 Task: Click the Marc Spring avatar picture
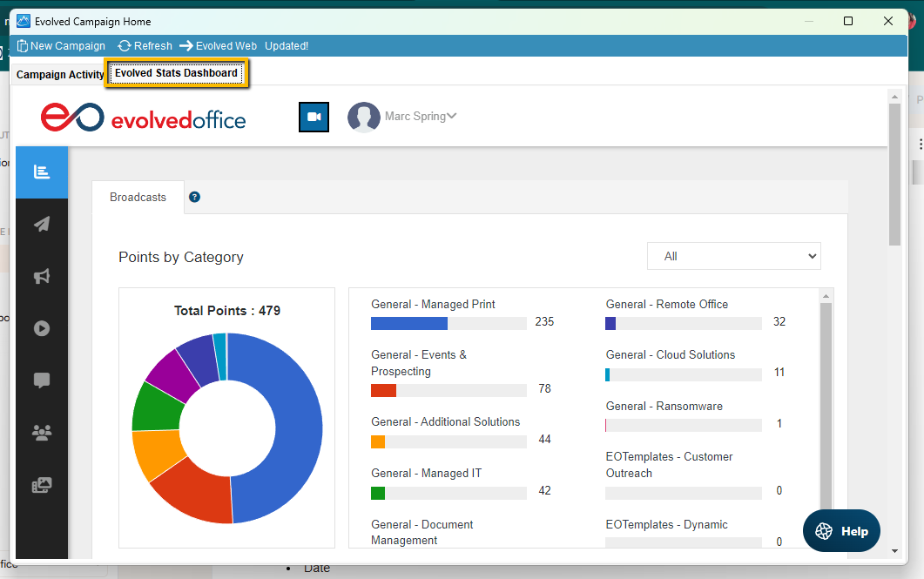[363, 117]
